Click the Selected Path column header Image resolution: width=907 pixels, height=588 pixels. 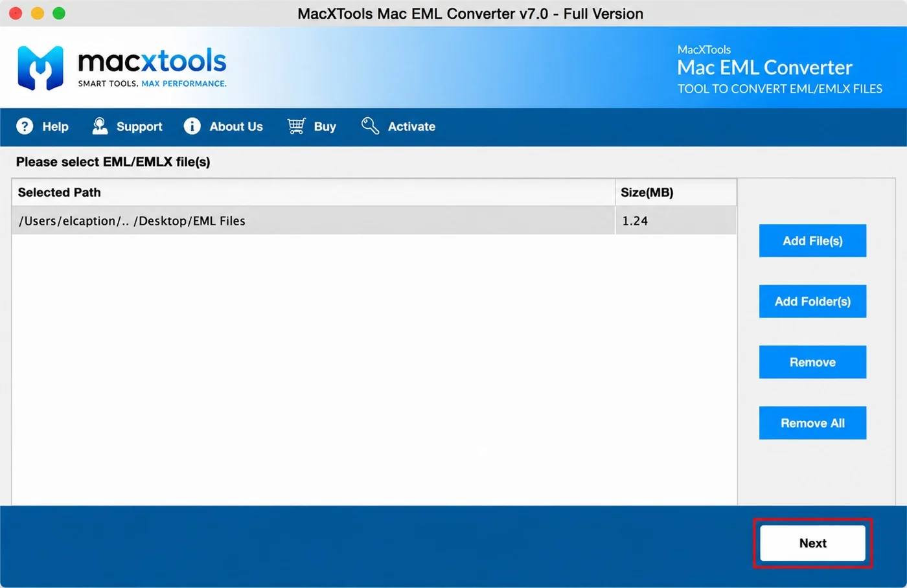tap(314, 192)
